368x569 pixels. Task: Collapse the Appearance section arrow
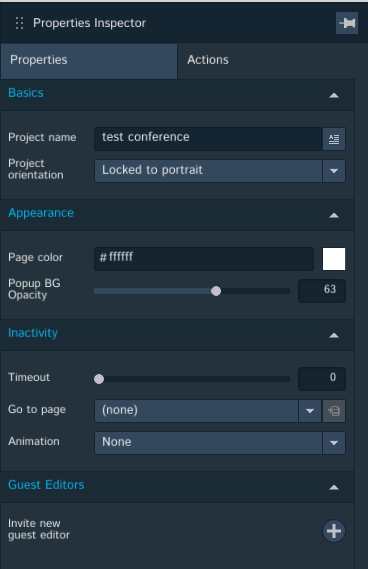(334, 215)
